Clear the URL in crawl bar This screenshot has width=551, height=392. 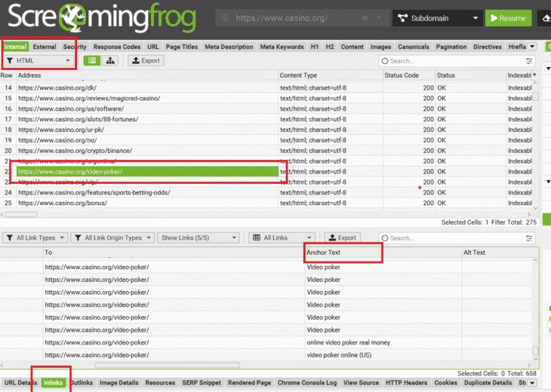pos(365,18)
